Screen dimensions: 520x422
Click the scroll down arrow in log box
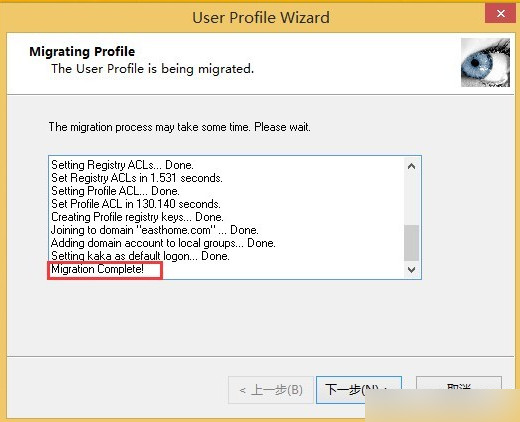412,269
